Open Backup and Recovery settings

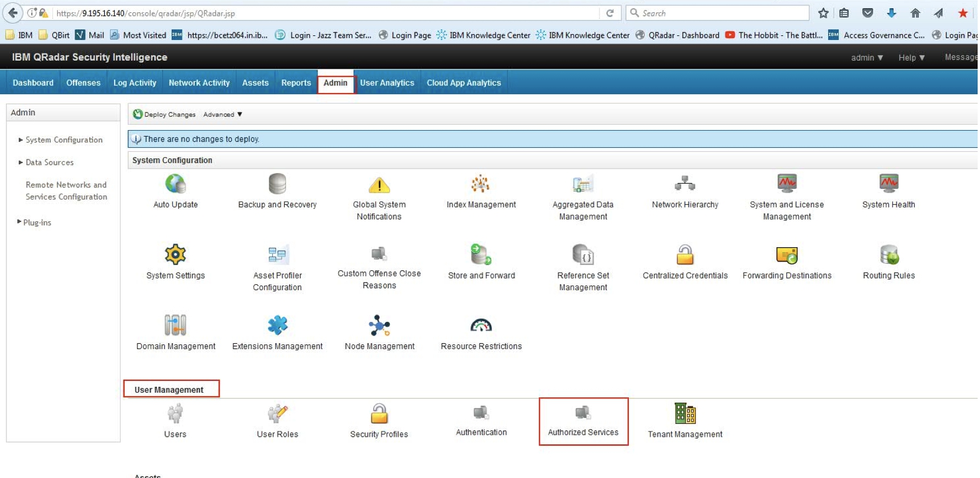[x=277, y=185]
